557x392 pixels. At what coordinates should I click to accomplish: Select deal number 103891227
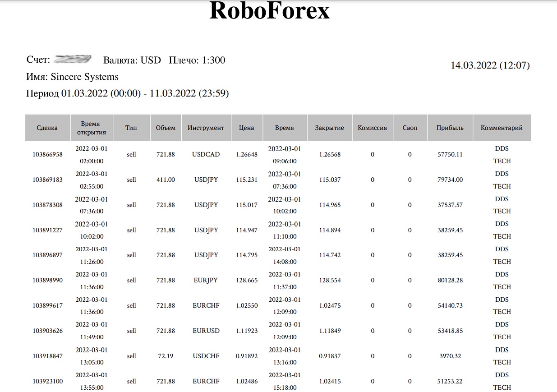(x=47, y=231)
